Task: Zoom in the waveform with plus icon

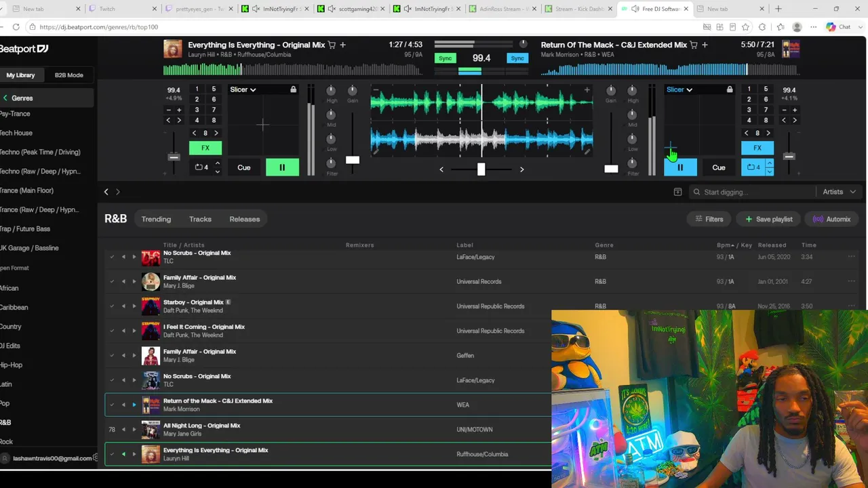Action: point(587,89)
